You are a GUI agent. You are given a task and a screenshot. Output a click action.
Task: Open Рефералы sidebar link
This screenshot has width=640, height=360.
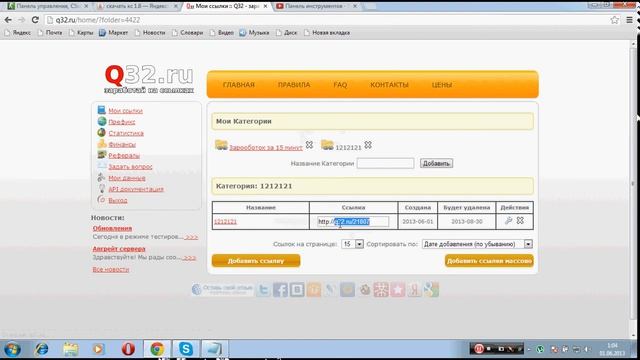coord(124,156)
